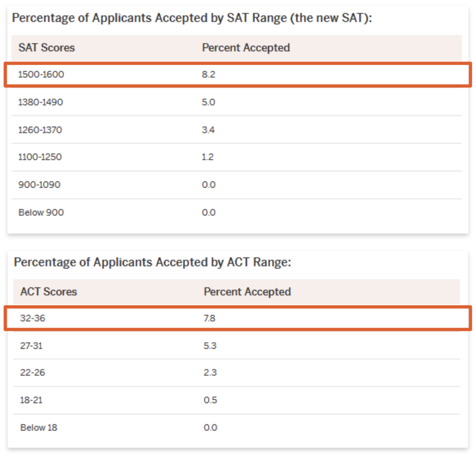Image resolution: width=476 pixels, height=454 pixels.
Task: Select the 900-1090 SAT range cell
Action: 40,185
